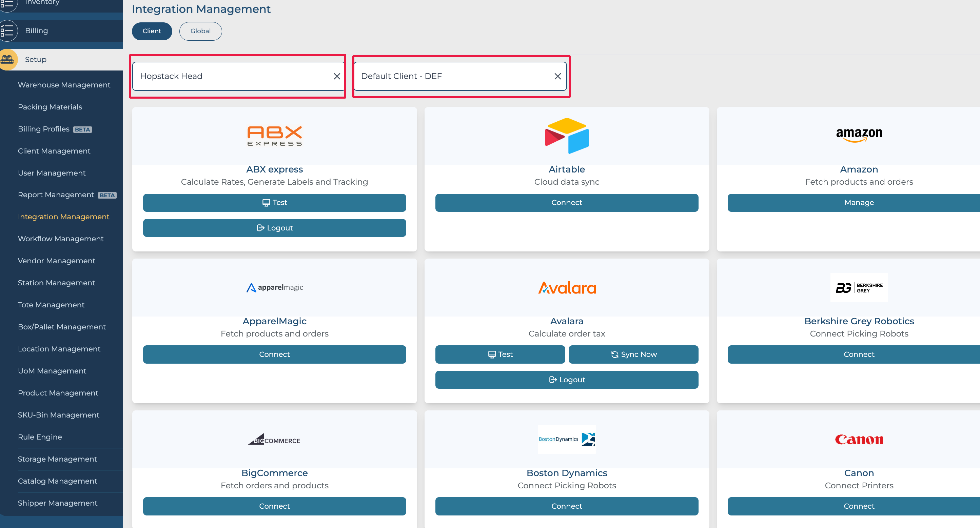Click the Inventory list icon
980x528 pixels.
coord(7,3)
